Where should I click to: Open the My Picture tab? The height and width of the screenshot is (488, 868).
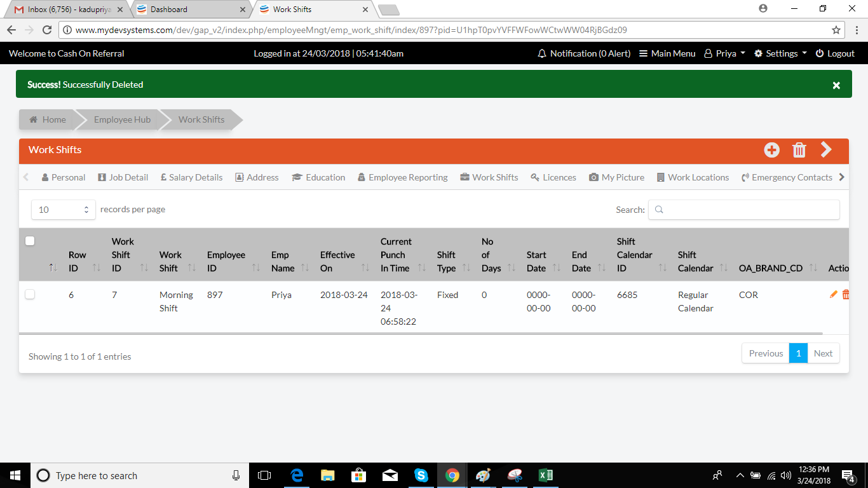pos(616,177)
